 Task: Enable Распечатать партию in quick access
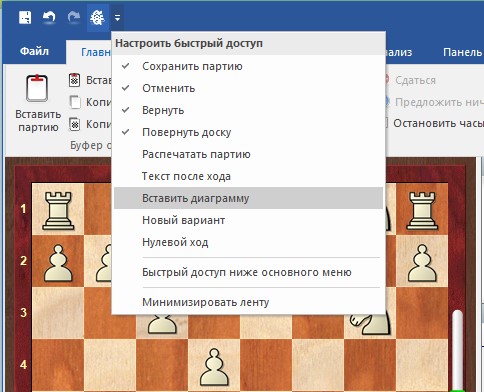248,154
